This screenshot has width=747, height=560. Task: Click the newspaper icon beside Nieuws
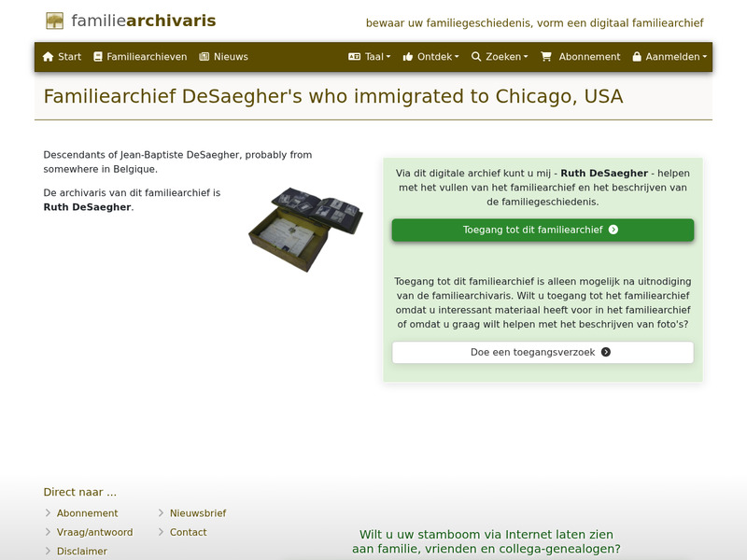(x=204, y=57)
